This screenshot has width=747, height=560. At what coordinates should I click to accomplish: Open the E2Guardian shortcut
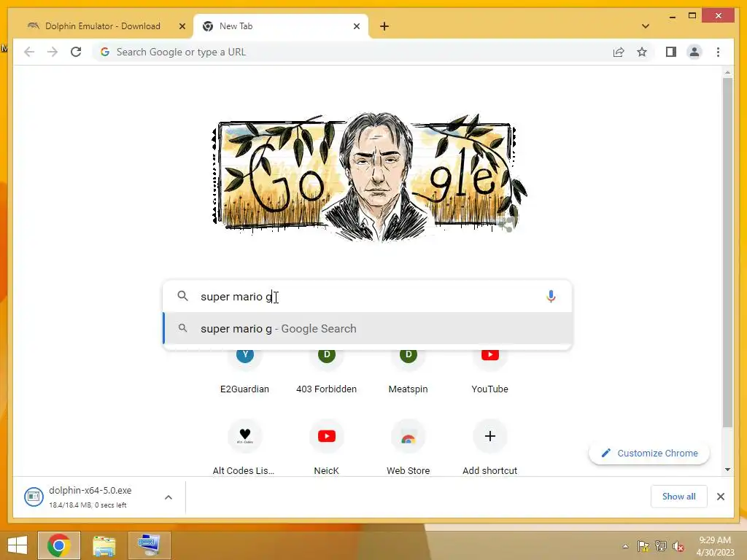[245, 372]
